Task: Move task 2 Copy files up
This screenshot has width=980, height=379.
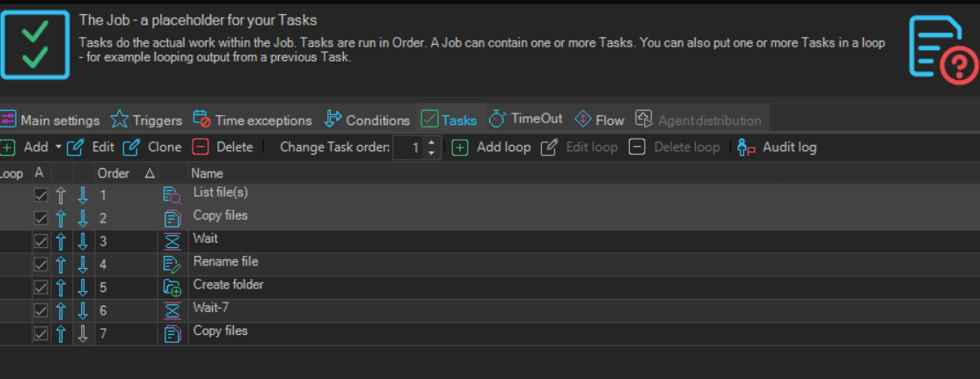Action: tap(61, 219)
